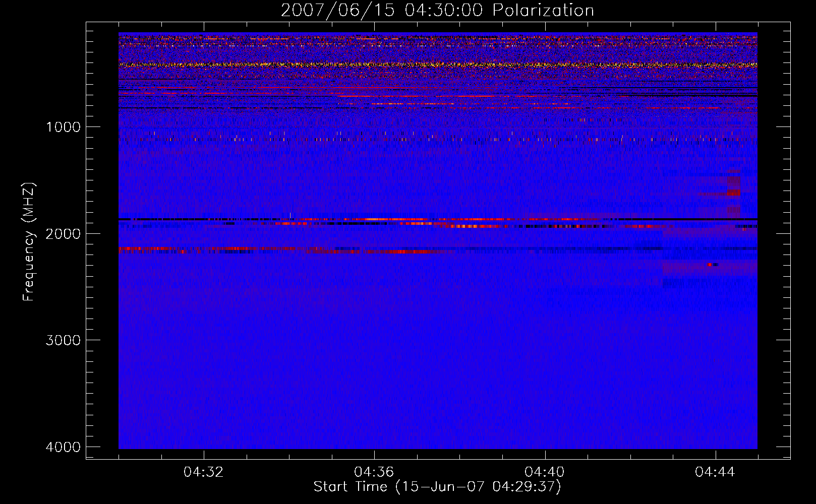Click the dark red patch above 2000 MHz near 04:44
Screen dimensions: 816x504
[733, 192]
